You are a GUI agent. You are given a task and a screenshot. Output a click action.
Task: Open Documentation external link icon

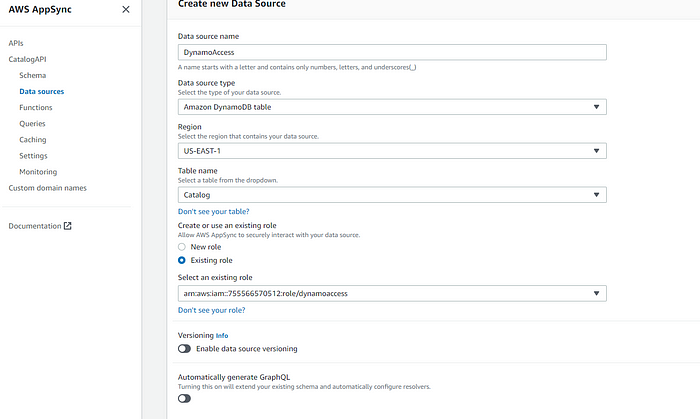point(68,226)
